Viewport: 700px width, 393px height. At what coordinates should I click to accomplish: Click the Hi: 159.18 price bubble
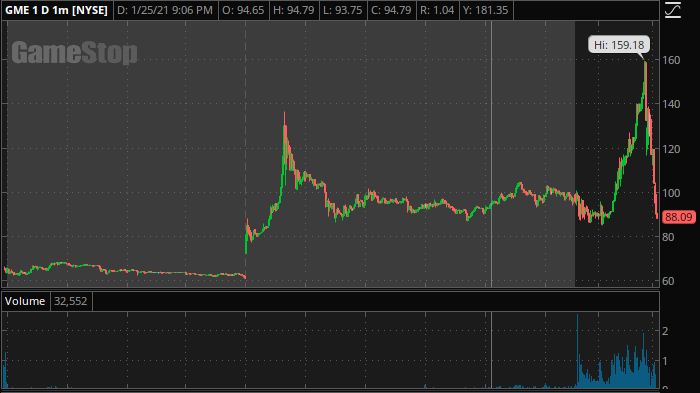[x=619, y=45]
